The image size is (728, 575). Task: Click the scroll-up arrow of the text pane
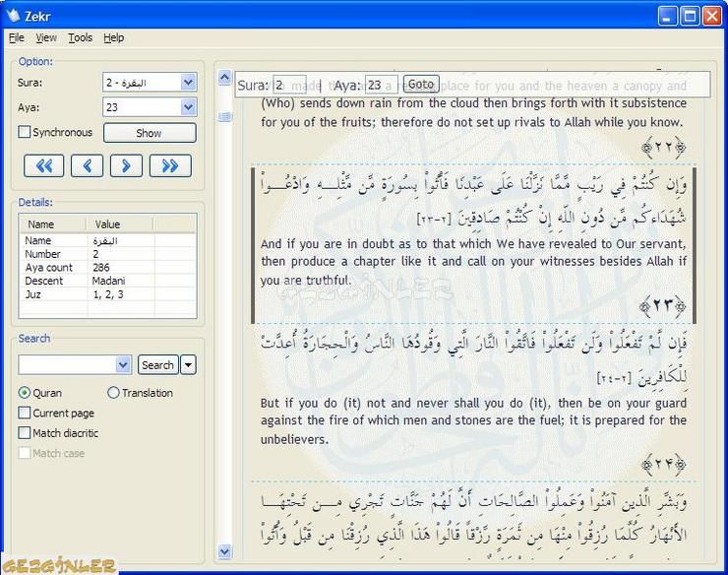224,75
